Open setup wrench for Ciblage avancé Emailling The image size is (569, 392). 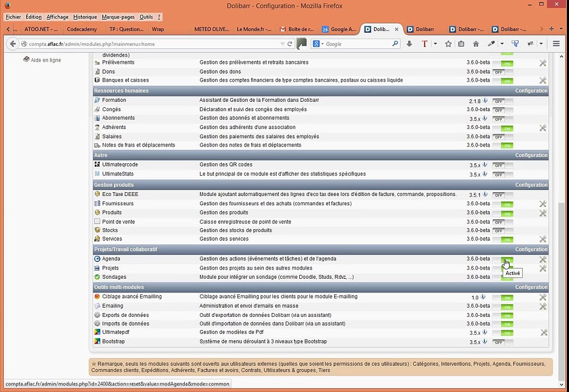(x=542, y=297)
